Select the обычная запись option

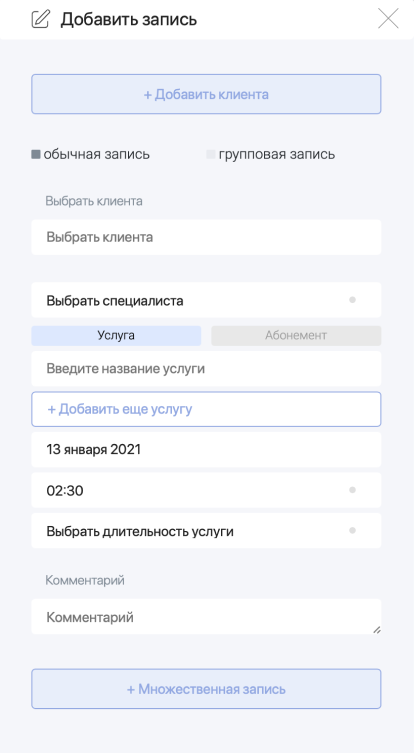click(36, 155)
